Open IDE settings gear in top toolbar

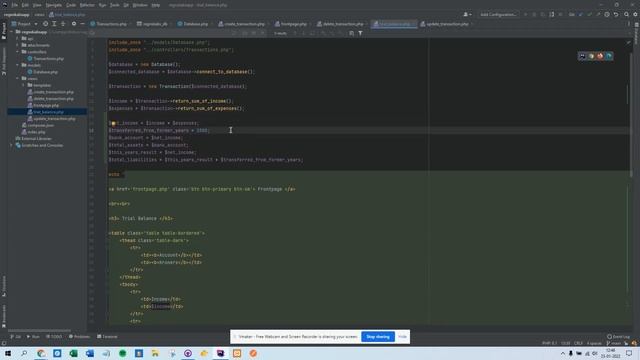click(x=636, y=14)
